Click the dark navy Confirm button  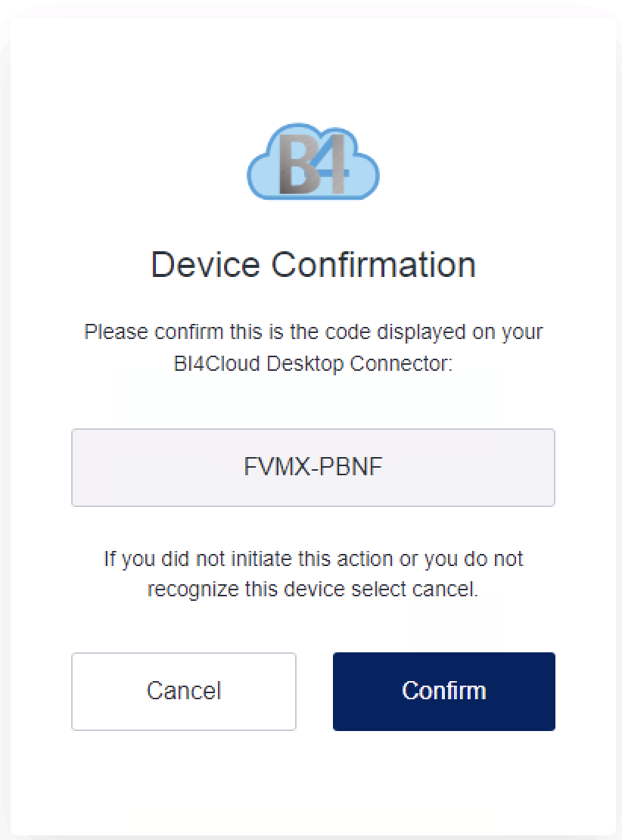[x=443, y=691]
